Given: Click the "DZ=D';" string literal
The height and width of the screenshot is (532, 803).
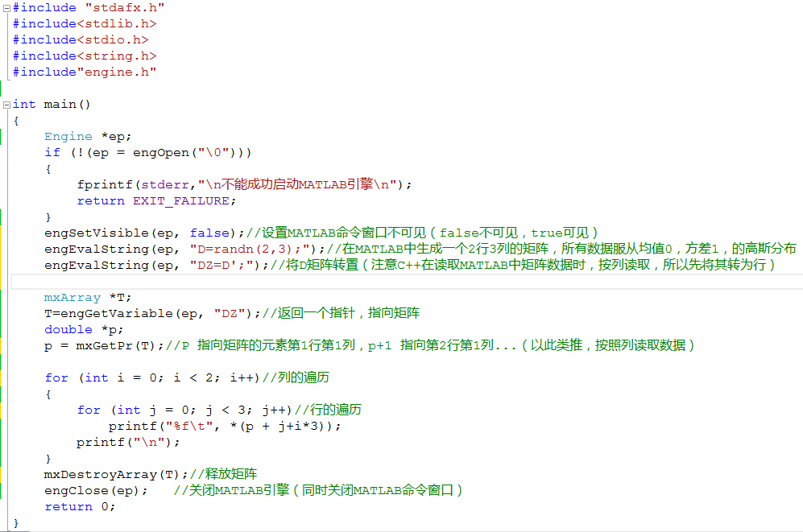Looking at the screenshot, I should [x=221, y=266].
